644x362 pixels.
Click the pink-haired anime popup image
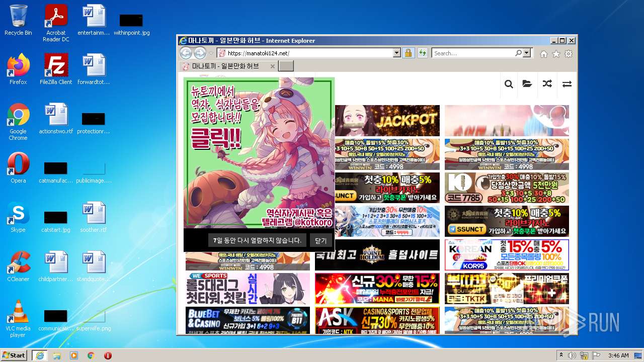pos(259,153)
